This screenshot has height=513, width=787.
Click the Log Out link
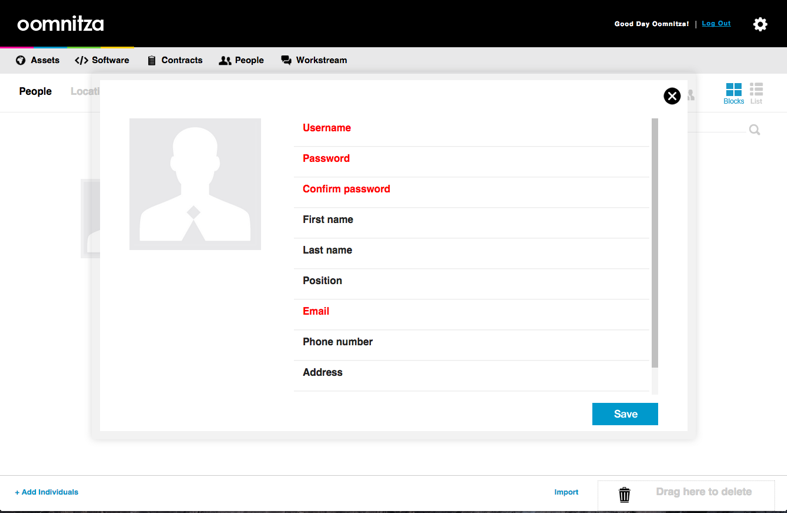pyautogui.click(x=716, y=23)
